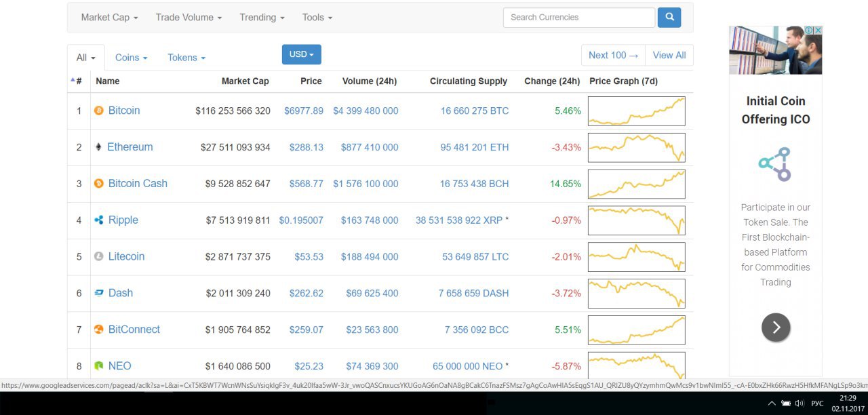The height and width of the screenshot is (415, 868).
Task: Open the Litecoin link
Action: [x=126, y=257]
